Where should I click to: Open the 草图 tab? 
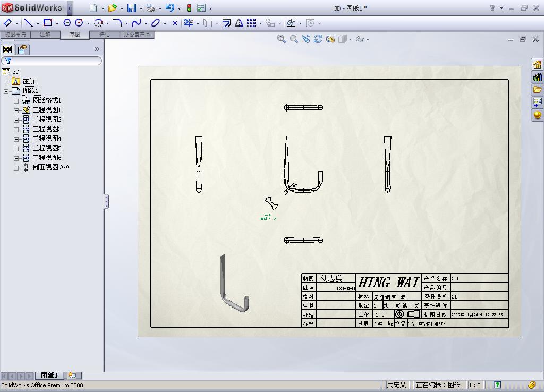(74, 35)
